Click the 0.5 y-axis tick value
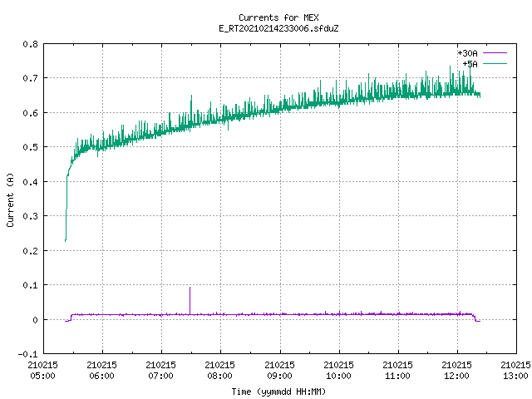The image size is (532, 399). 30,147
